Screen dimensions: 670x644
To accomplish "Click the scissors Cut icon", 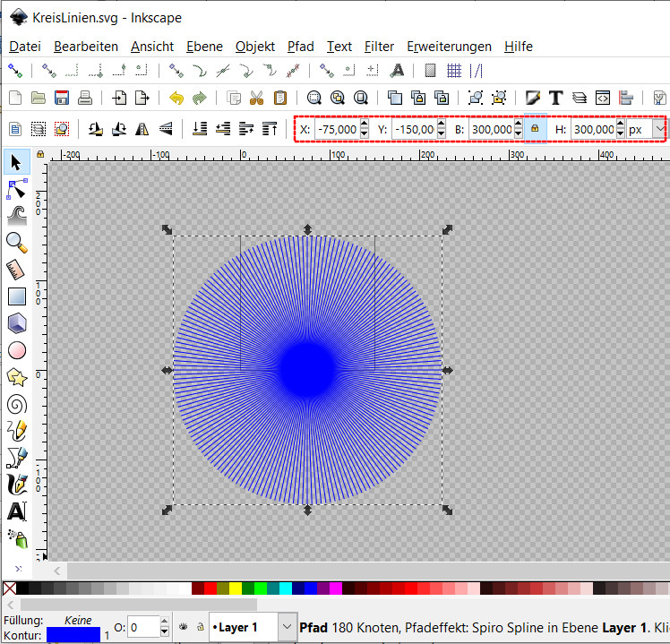I will click(257, 99).
